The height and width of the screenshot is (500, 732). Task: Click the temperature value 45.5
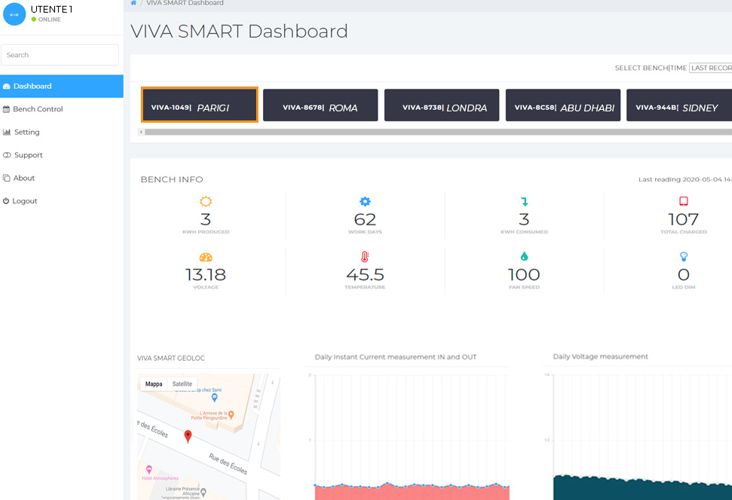(365, 275)
